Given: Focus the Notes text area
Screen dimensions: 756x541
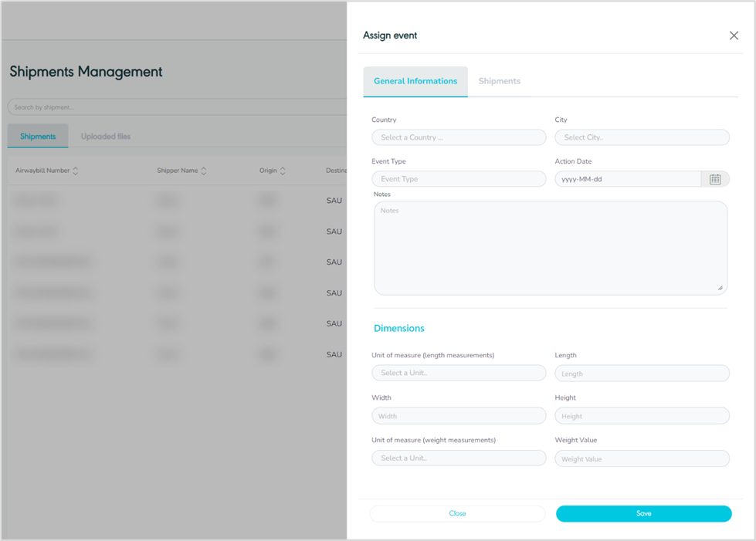Looking at the screenshot, I should [x=551, y=248].
